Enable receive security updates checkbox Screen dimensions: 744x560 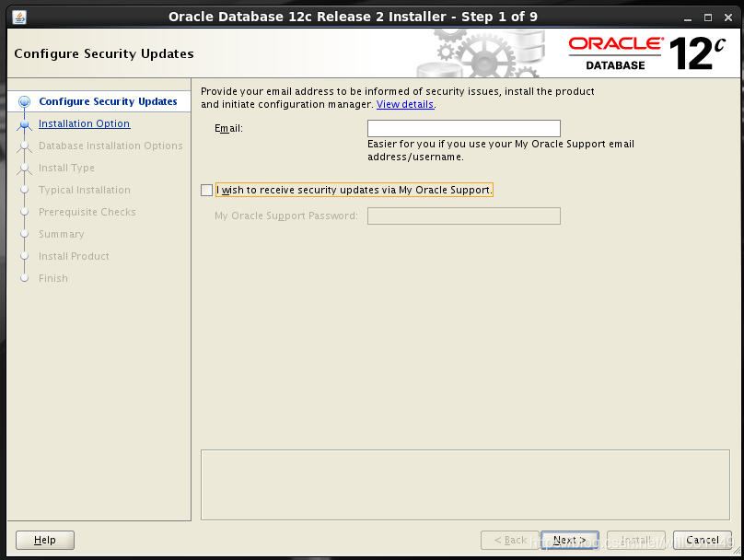pyautogui.click(x=206, y=190)
